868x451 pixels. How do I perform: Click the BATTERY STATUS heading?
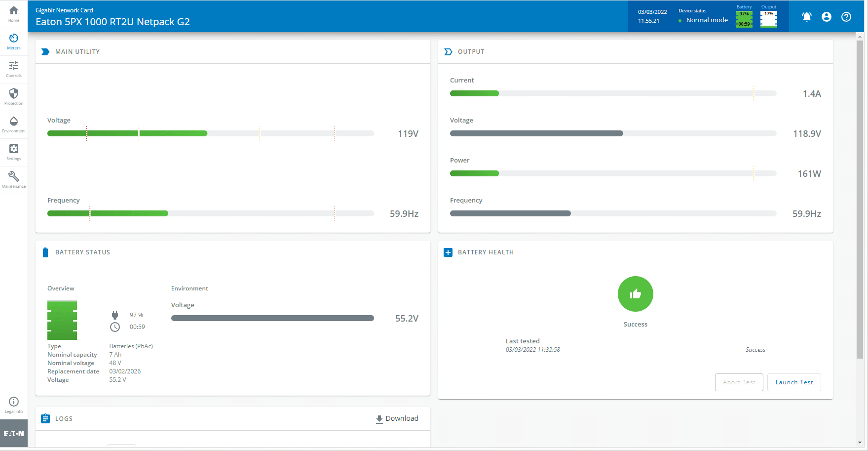coord(83,252)
